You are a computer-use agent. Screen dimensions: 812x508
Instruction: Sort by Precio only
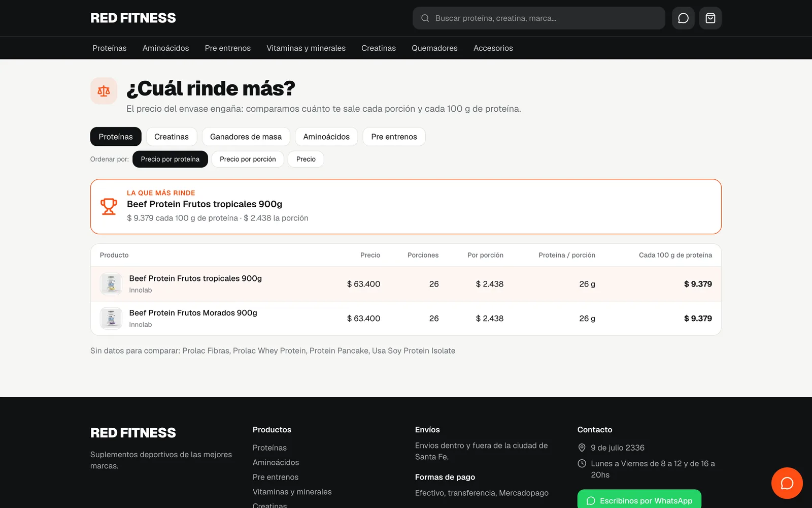pyautogui.click(x=306, y=159)
